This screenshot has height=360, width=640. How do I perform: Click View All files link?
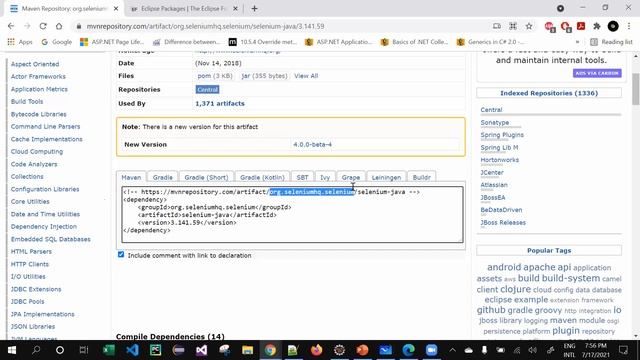pyautogui.click(x=306, y=76)
